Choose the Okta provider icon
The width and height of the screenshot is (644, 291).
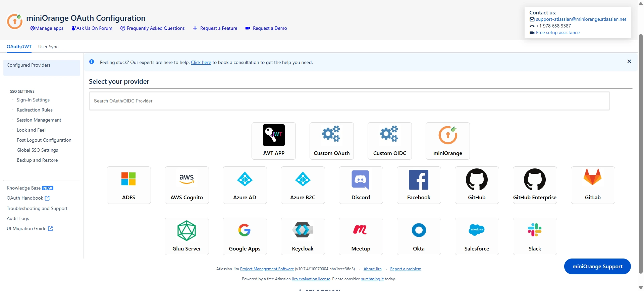coord(419,230)
